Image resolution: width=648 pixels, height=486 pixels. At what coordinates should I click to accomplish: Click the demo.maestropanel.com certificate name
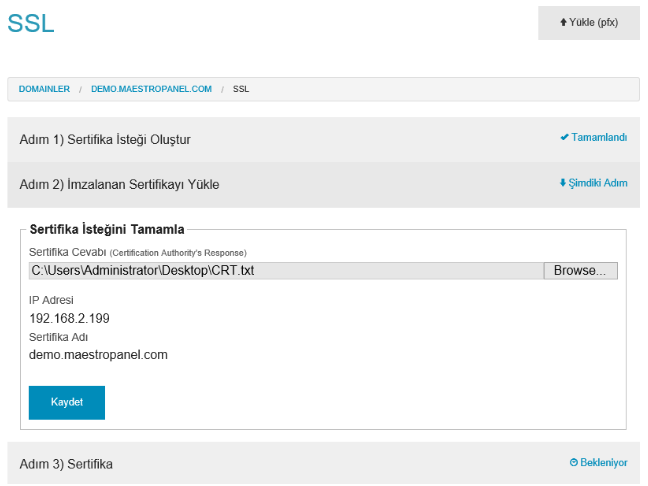[98, 355]
